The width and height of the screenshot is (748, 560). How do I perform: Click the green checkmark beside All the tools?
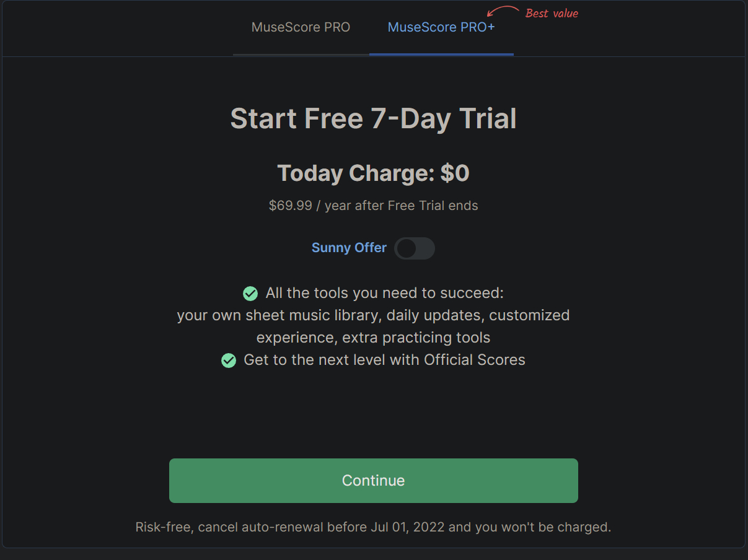[250, 294]
